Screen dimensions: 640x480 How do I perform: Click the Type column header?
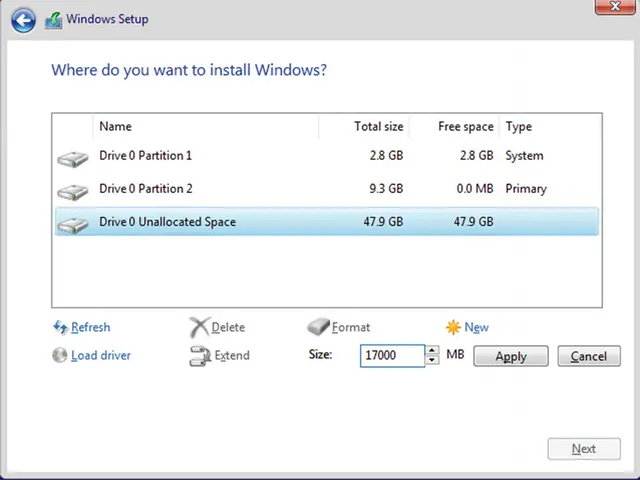tap(519, 127)
